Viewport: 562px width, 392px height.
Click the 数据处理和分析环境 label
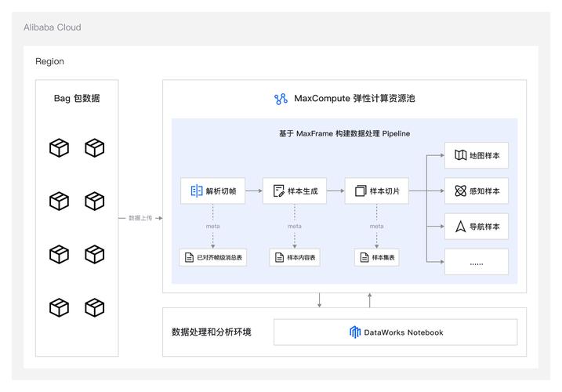212,332
